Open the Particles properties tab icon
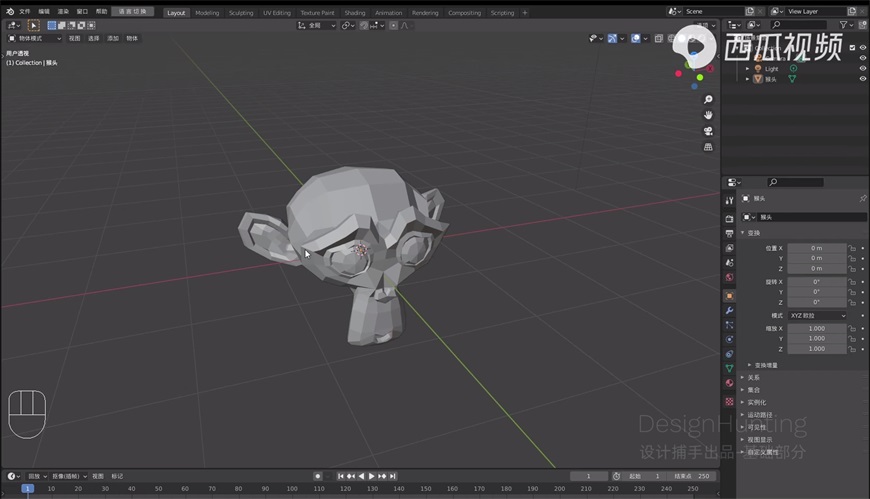The image size is (870, 499). tap(730, 325)
